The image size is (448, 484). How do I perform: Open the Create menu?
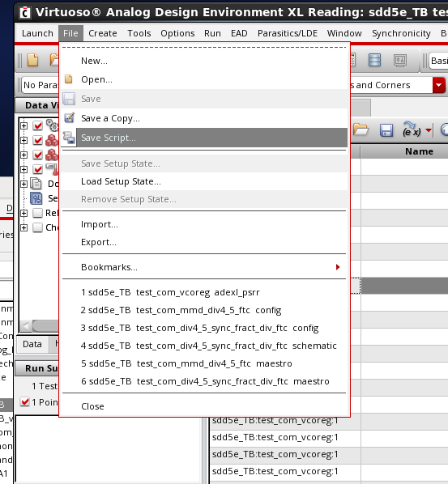click(x=103, y=33)
